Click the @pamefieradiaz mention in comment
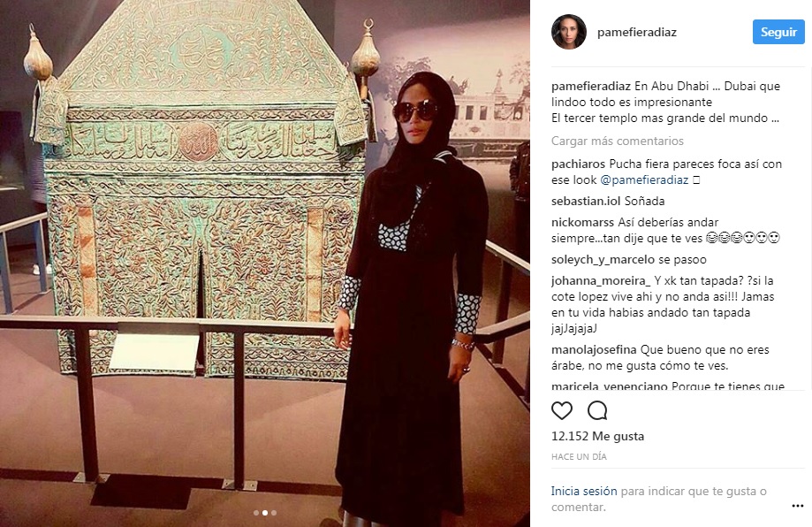This screenshot has height=527, width=812. tap(644, 180)
